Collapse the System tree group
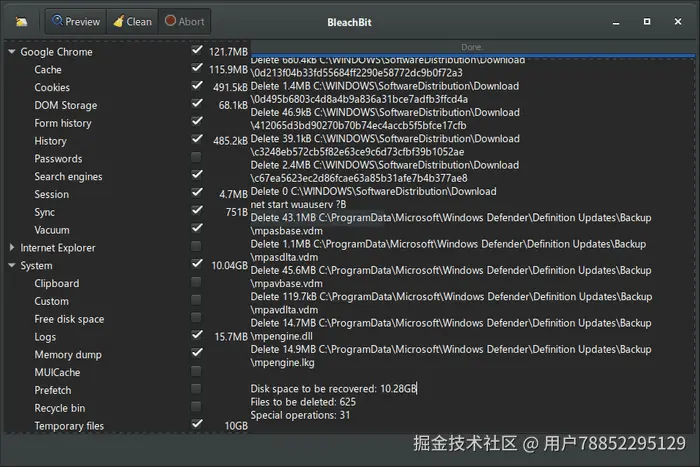This screenshot has height=467, width=700. (x=12, y=265)
